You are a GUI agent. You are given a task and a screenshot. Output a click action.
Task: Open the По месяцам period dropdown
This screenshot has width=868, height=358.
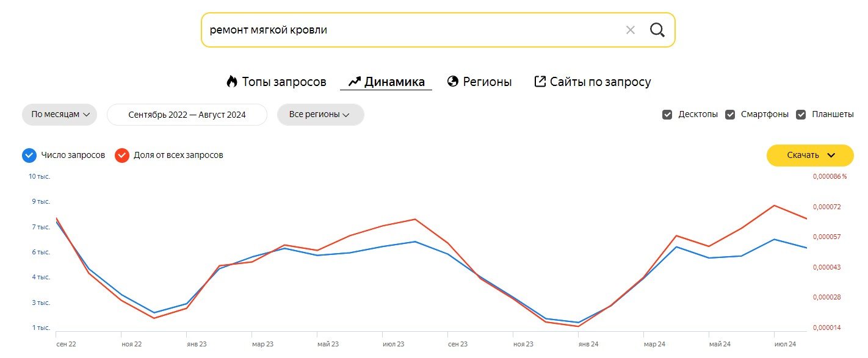click(x=60, y=115)
